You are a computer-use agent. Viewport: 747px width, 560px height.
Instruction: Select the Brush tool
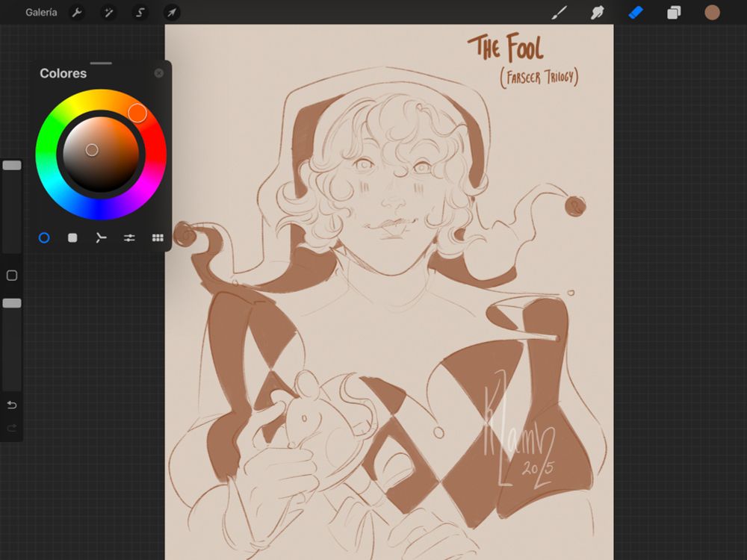tap(560, 13)
